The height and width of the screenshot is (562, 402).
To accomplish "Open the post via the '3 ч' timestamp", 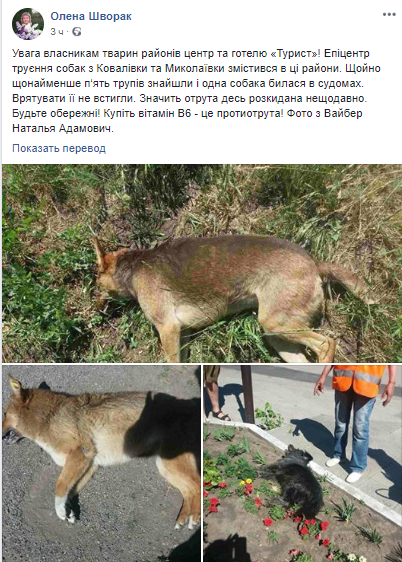I will [x=57, y=32].
